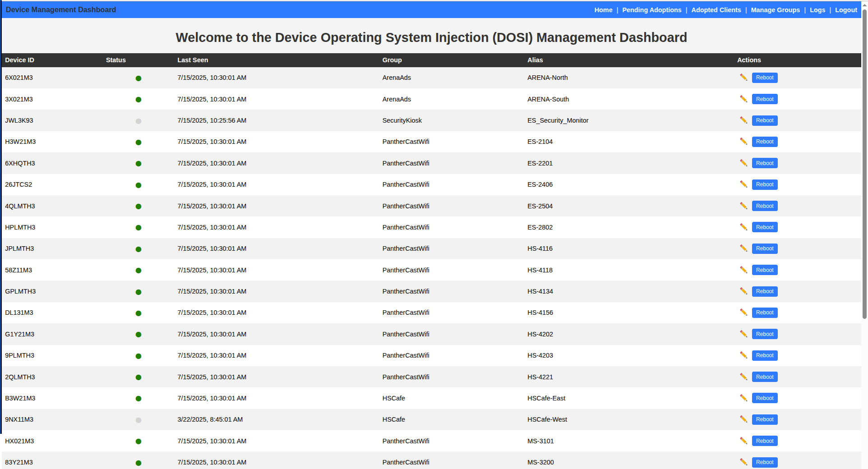Image resolution: width=868 pixels, height=469 pixels.
Task: Edit HS-4221 alias pencil
Action: [x=743, y=377]
